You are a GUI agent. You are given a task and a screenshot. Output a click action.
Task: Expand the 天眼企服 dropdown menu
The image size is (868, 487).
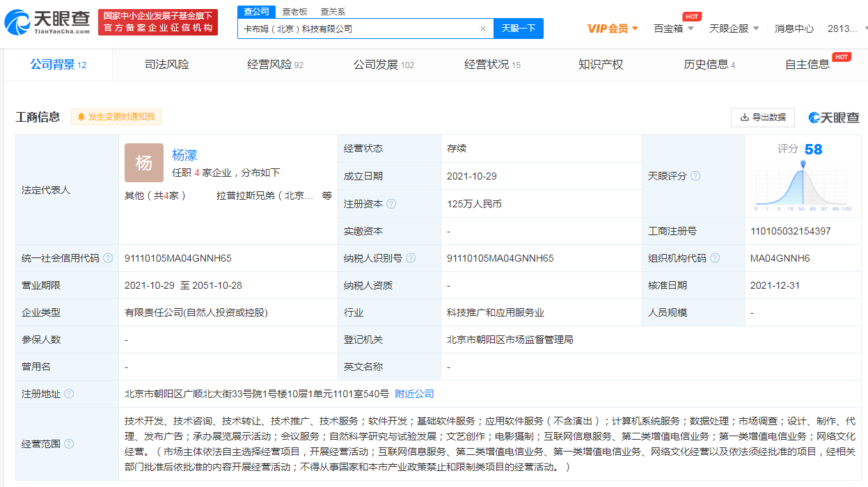pos(734,29)
